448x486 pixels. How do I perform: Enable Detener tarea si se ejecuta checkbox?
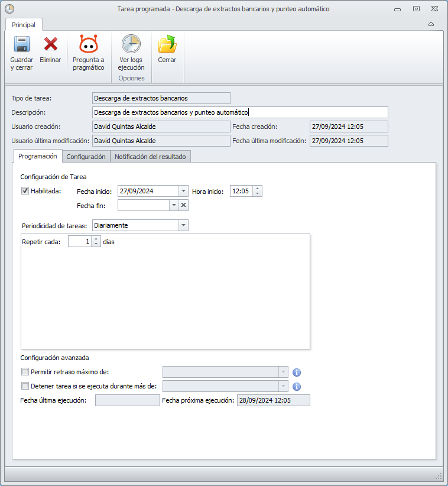[x=25, y=386]
